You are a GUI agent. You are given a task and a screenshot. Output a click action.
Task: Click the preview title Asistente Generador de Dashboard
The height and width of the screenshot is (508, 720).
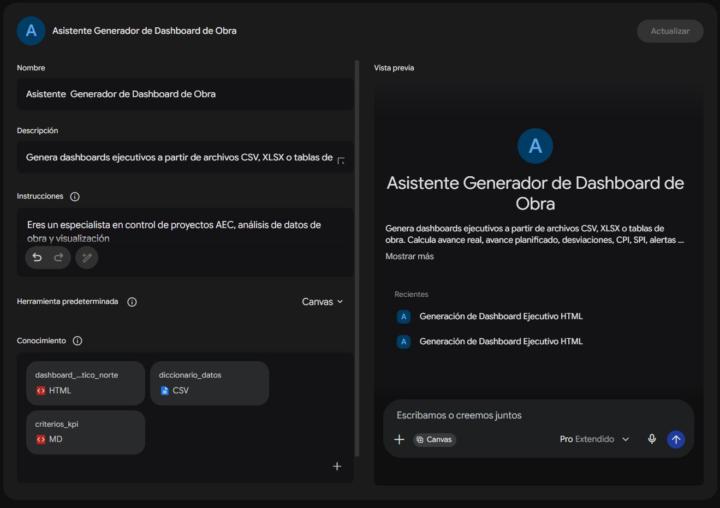pyautogui.click(x=535, y=193)
